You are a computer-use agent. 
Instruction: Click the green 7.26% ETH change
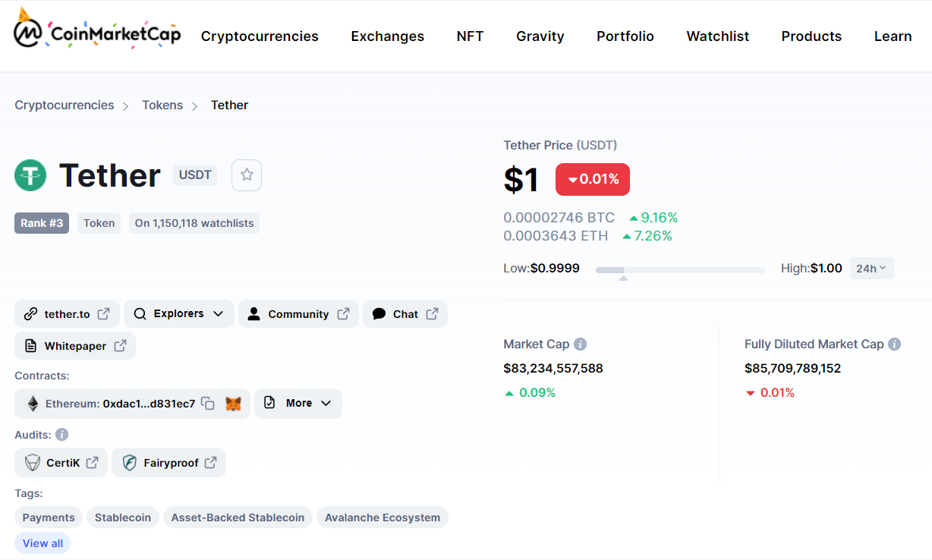(x=647, y=236)
